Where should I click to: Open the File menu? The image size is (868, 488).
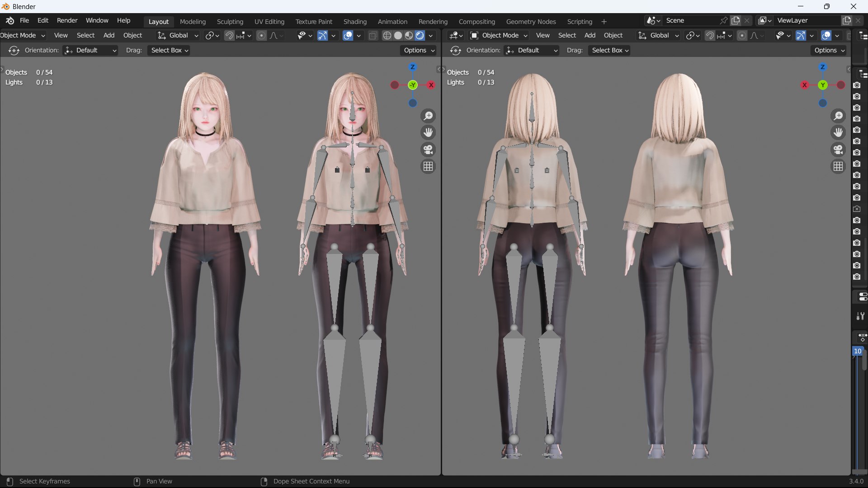(24, 21)
